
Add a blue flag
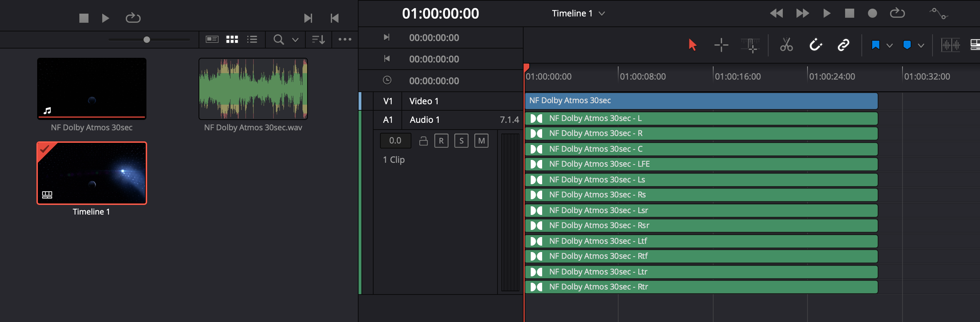[x=875, y=45]
